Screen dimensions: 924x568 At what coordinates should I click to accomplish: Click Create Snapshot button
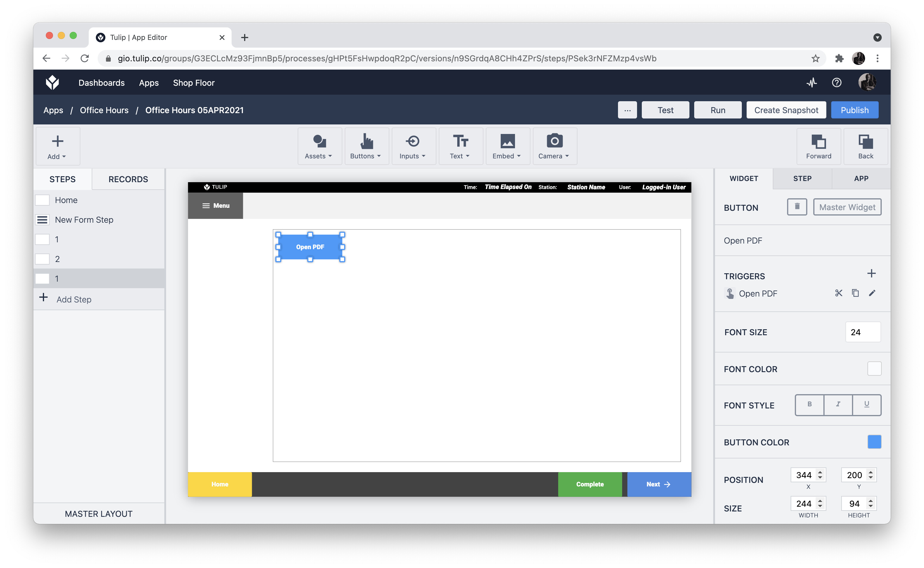click(786, 110)
